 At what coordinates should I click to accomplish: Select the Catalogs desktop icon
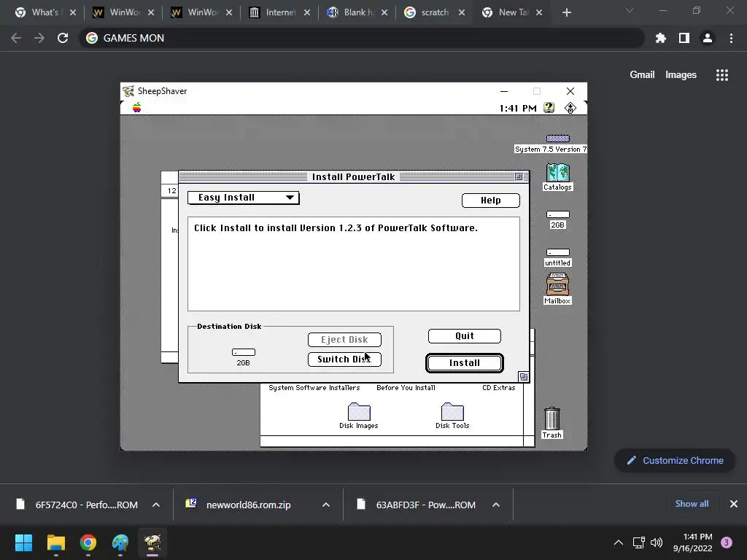(x=557, y=172)
